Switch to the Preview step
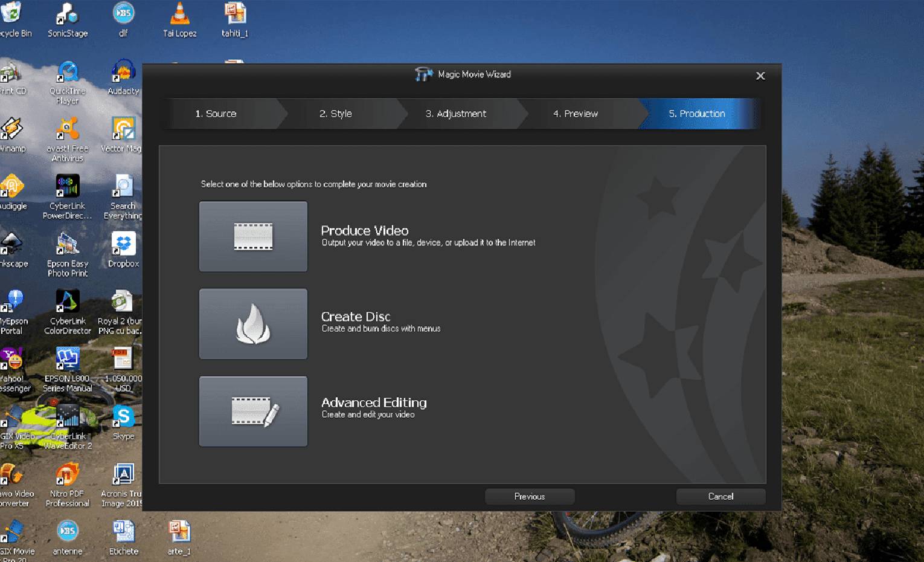 tap(575, 114)
